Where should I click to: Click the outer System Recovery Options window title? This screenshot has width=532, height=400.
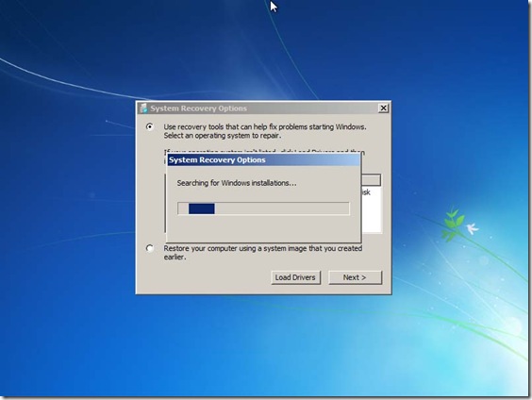coord(199,108)
